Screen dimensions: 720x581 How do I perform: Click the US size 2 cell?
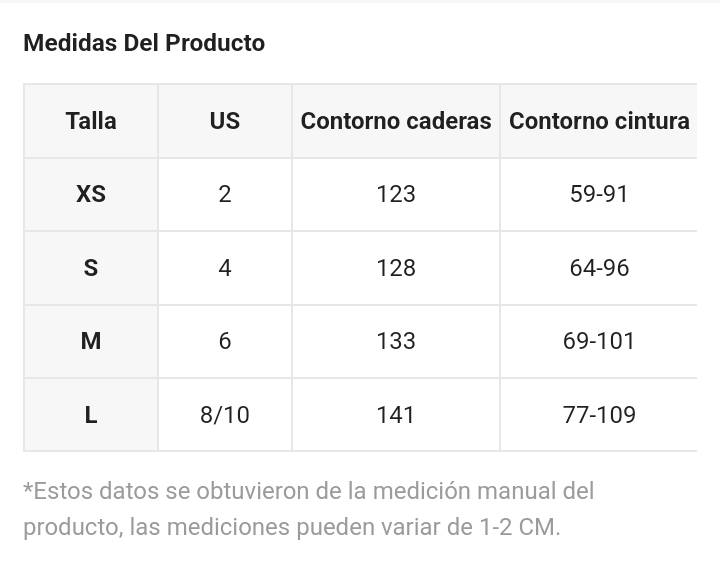(x=225, y=194)
